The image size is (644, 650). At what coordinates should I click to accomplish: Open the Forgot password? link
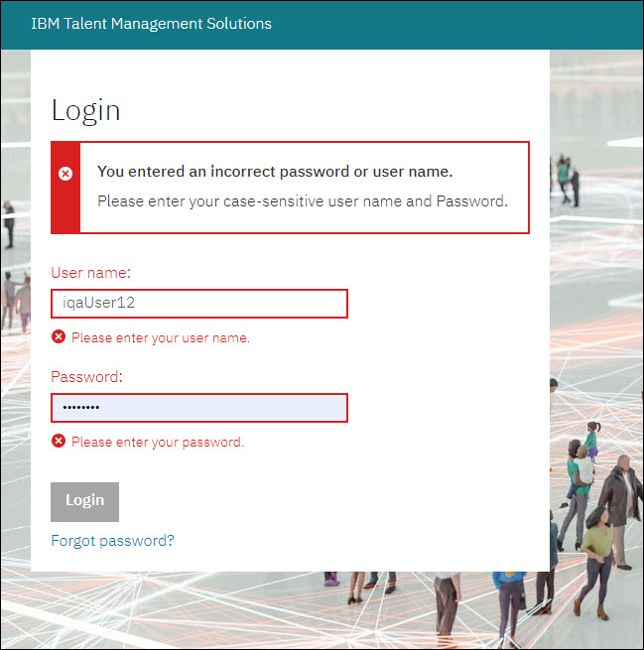112,541
